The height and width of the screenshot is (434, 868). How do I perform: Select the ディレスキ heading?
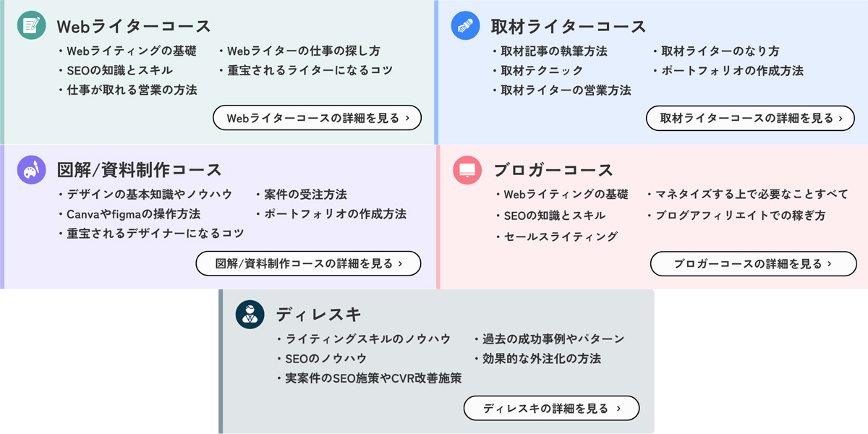(x=318, y=315)
